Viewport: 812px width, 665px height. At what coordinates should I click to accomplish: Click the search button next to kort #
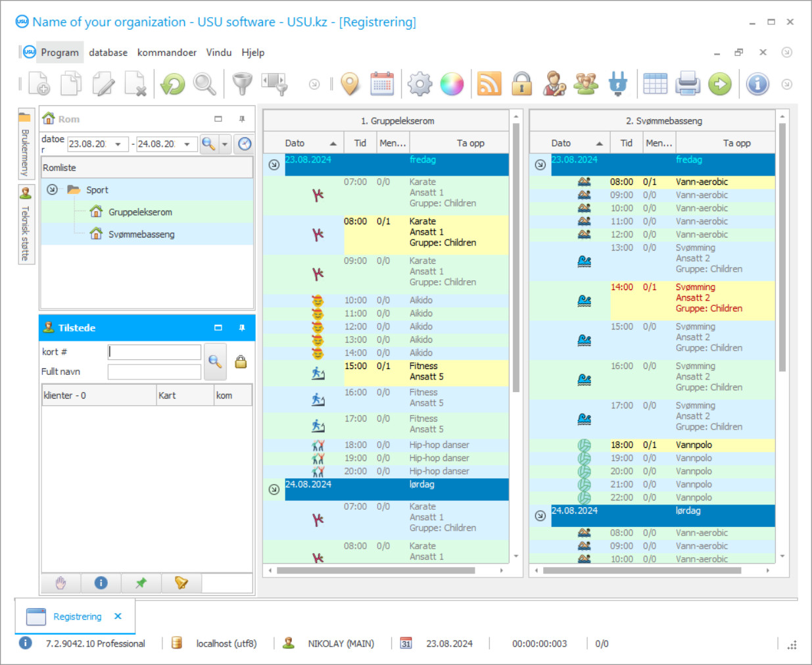pyautogui.click(x=215, y=361)
